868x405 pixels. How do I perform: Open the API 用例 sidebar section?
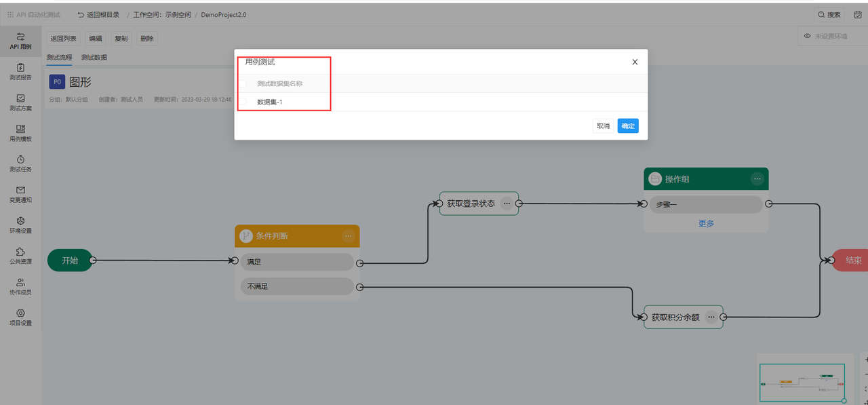click(20, 41)
